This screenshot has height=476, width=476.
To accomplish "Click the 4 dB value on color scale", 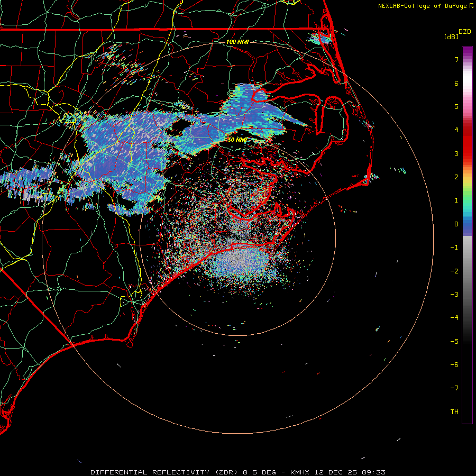I will pyautogui.click(x=456, y=130).
